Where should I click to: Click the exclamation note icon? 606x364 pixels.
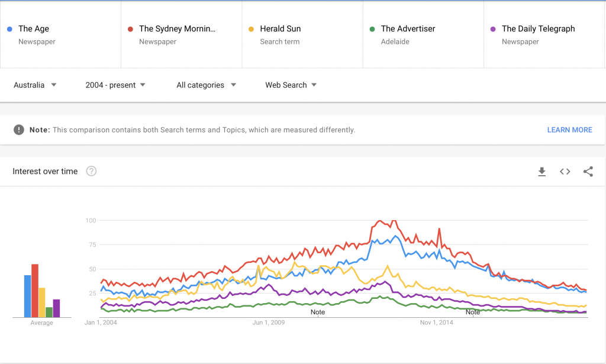[18, 130]
